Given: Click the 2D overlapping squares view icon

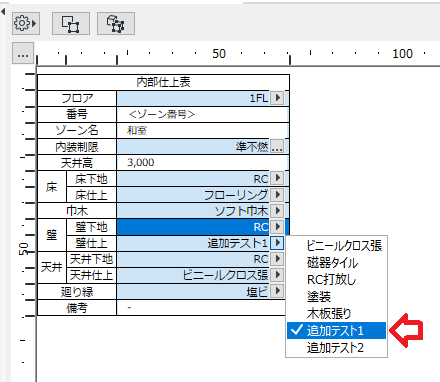Looking at the screenshot, I should tap(71, 23).
